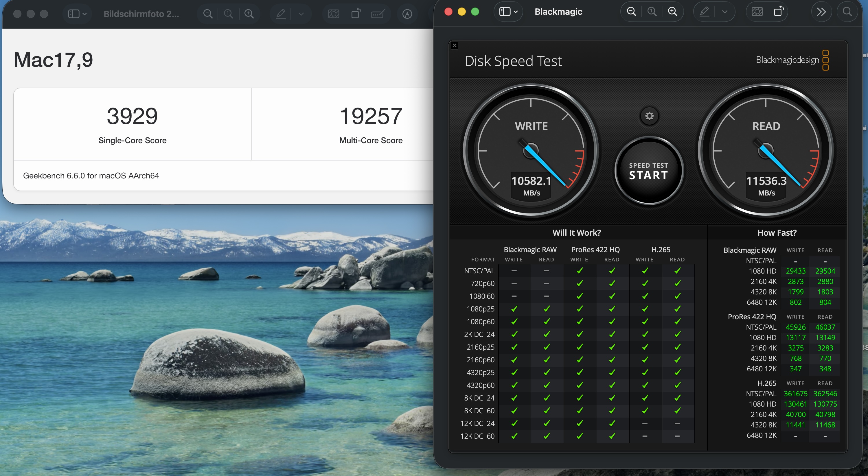The width and height of the screenshot is (868, 476).
Task: Click Disk Speed Test settings gear
Action: pyautogui.click(x=649, y=116)
